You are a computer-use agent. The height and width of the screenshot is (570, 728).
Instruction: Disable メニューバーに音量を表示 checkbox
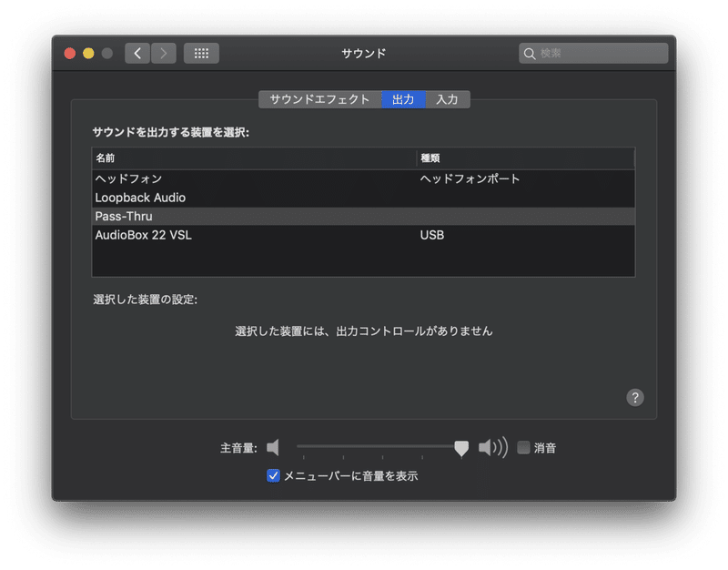click(x=272, y=474)
